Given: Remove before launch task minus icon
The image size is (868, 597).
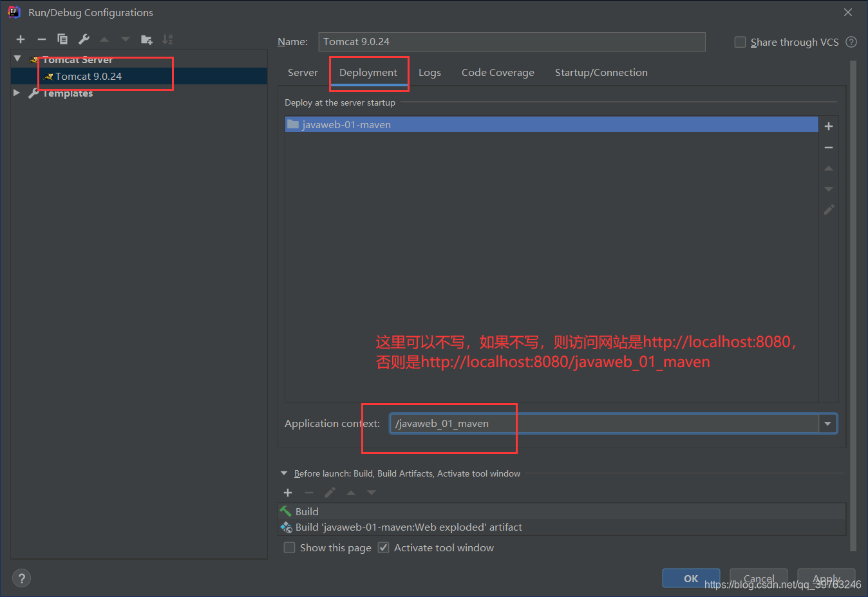Looking at the screenshot, I should point(309,493).
